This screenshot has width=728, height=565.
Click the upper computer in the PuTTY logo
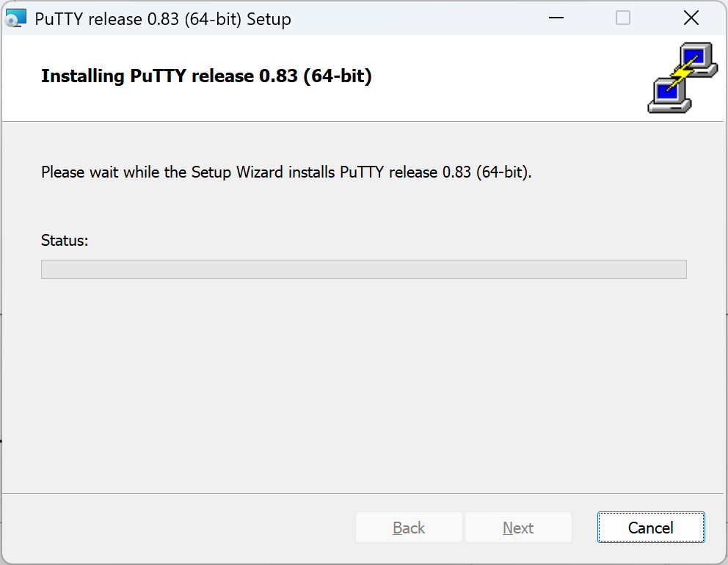698,59
